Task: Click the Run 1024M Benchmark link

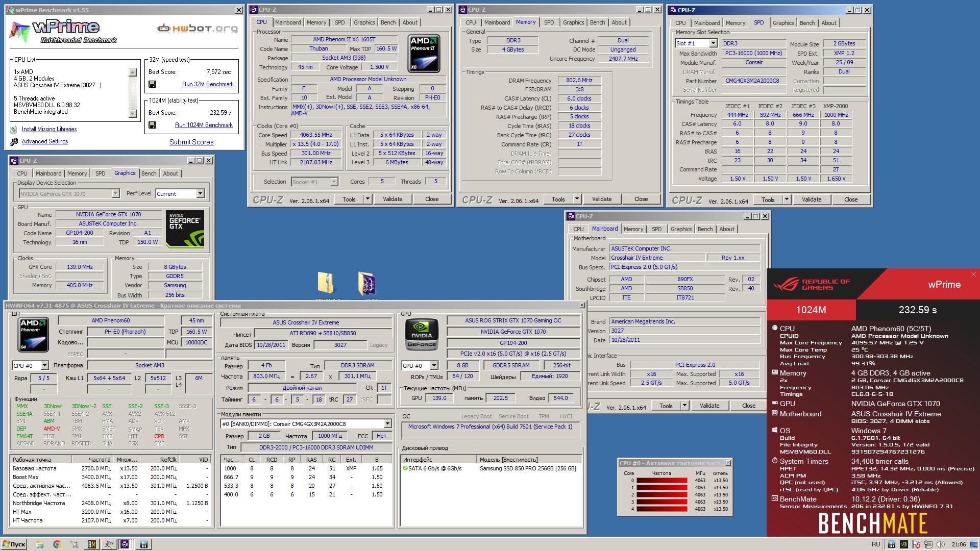Action: (x=204, y=125)
